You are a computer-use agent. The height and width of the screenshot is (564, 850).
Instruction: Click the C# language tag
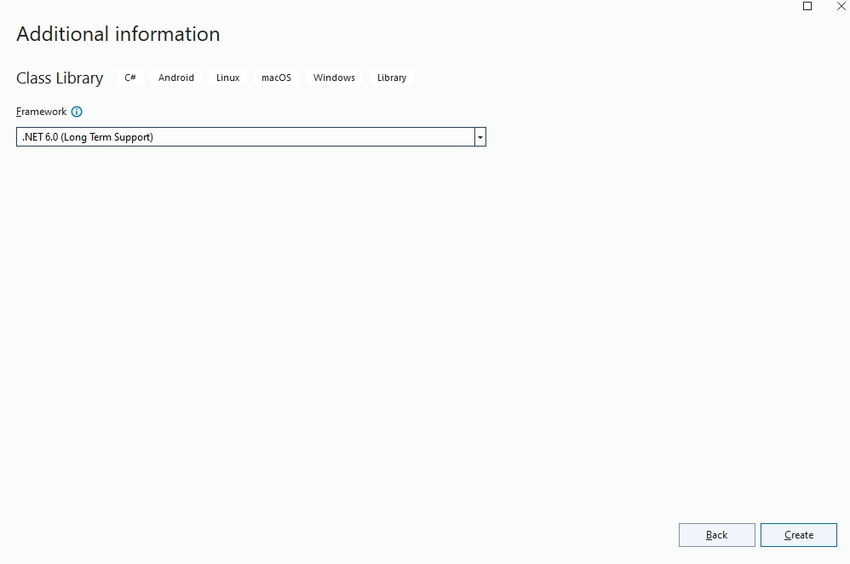[130, 78]
